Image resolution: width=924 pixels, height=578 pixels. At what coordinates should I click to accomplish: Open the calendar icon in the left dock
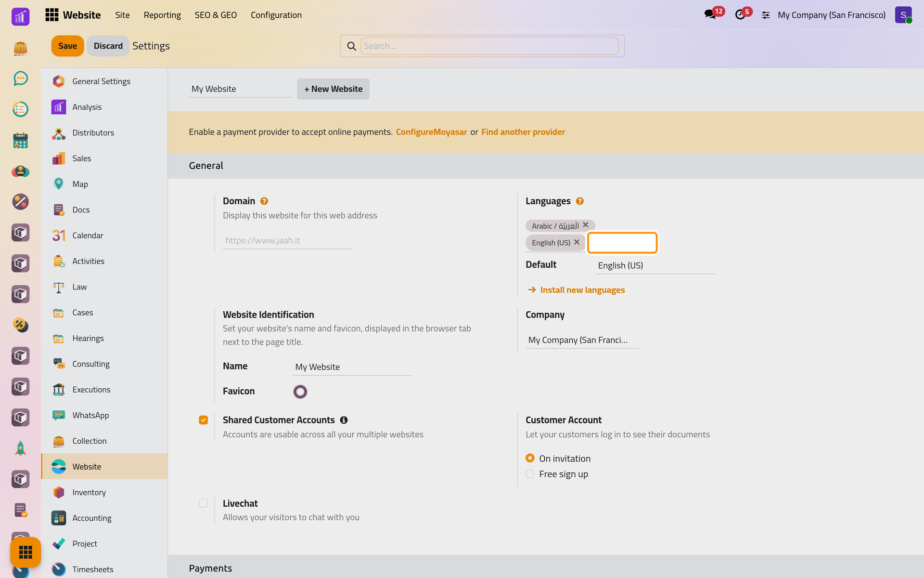pos(20,140)
